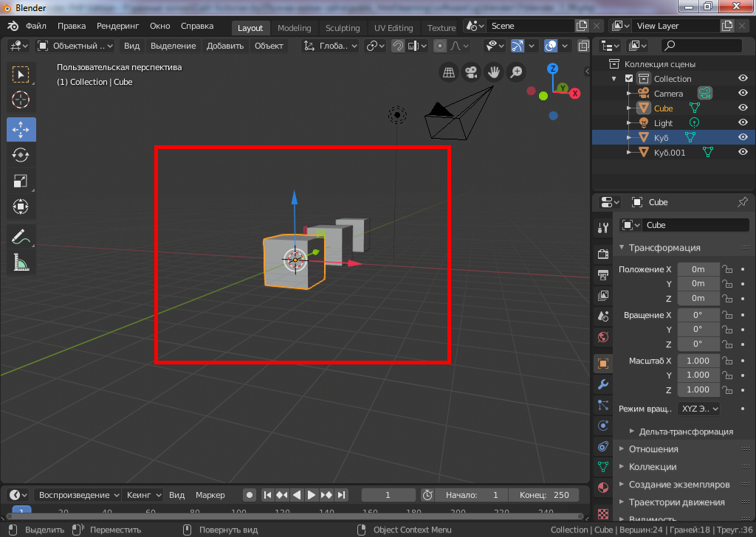
Task: Click the Положение X value field
Action: [x=698, y=269]
